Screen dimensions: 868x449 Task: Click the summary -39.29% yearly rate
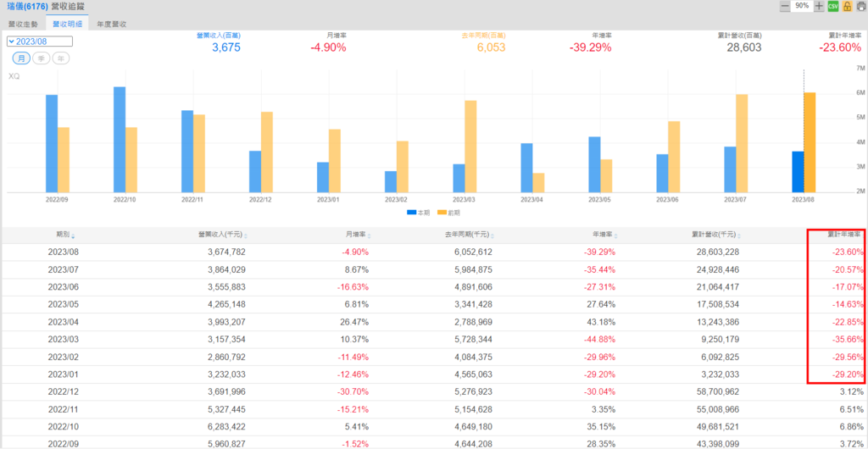[590, 47]
